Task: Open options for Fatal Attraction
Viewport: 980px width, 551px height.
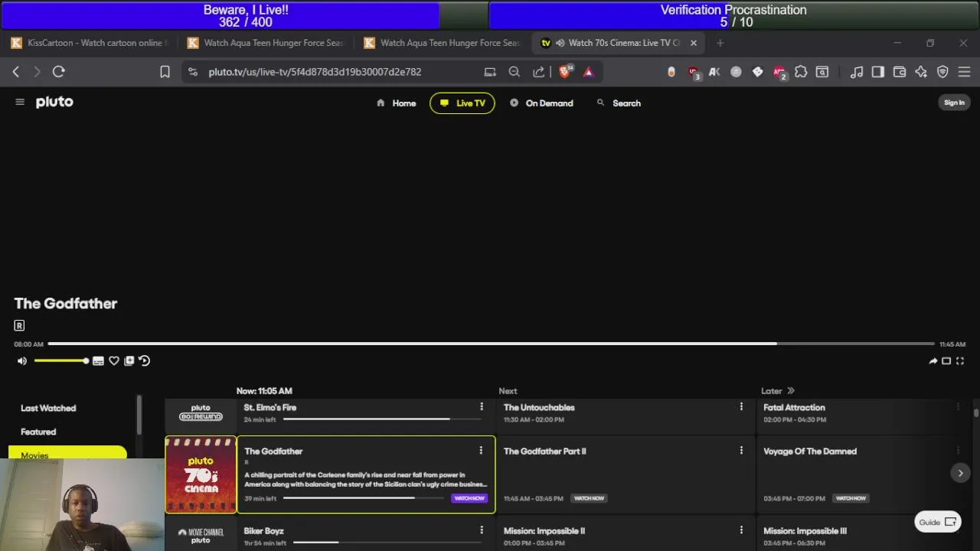Action: pyautogui.click(x=958, y=407)
